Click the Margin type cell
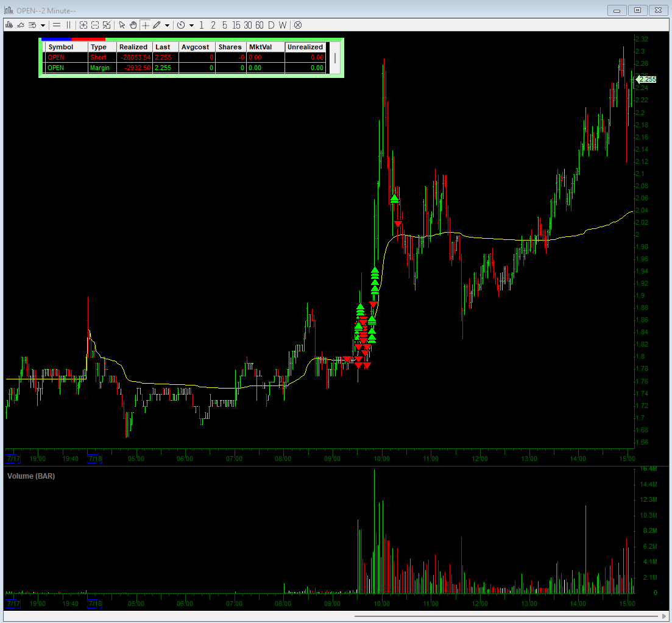The height and width of the screenshot is (623, 672). pos(102,68)
